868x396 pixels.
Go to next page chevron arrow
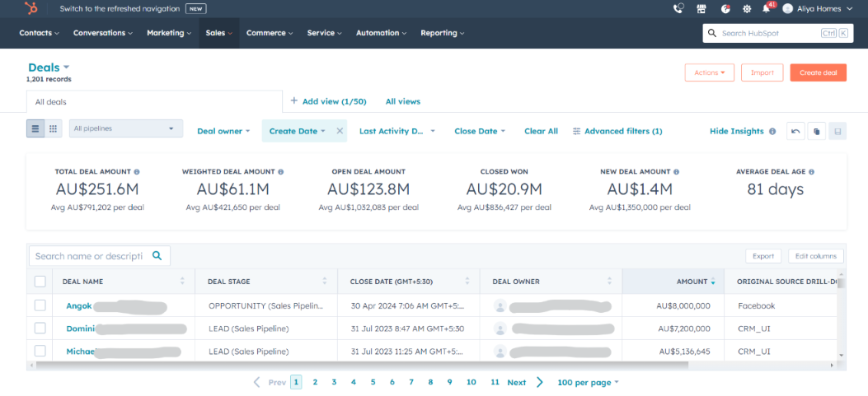pos(540,382)
